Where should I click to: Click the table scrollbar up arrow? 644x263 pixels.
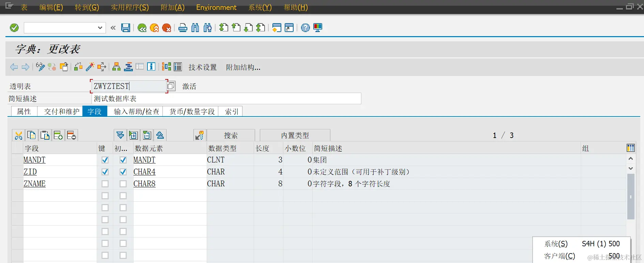pos(631,158)
